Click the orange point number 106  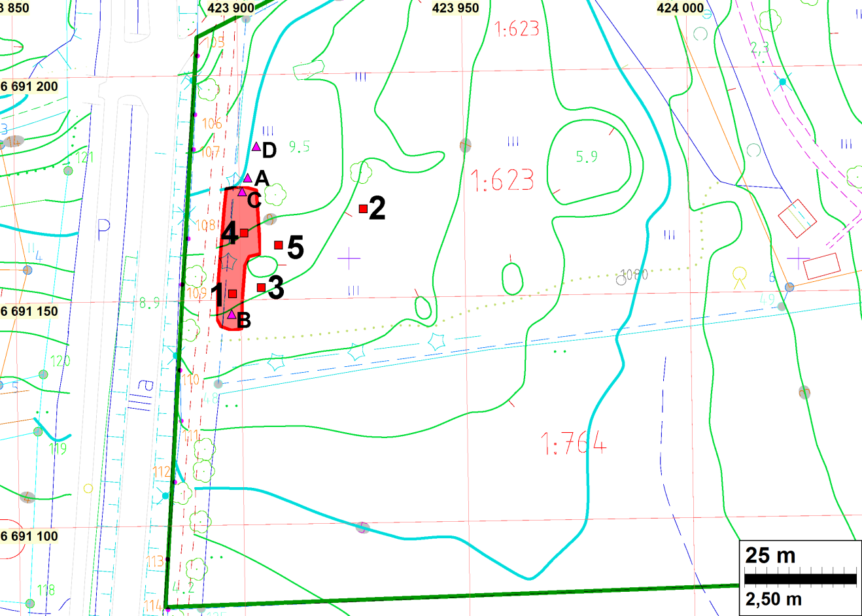(212, 124)
